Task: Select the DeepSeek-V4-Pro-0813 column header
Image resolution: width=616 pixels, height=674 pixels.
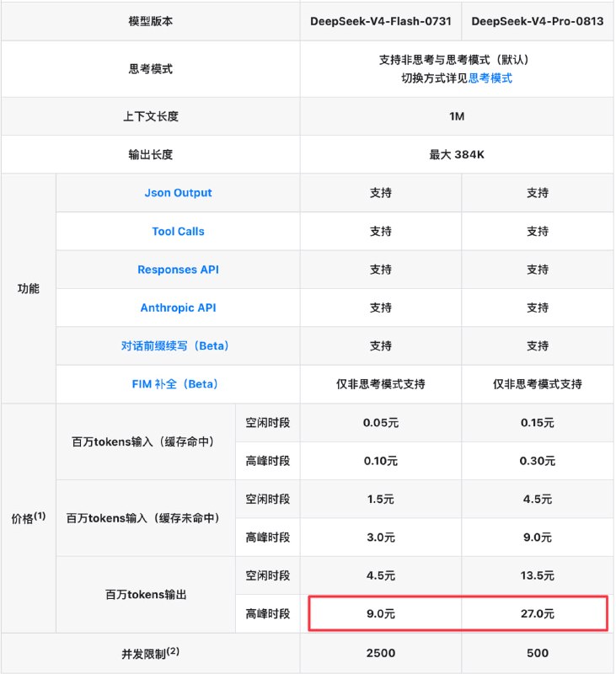Action: 538,21
